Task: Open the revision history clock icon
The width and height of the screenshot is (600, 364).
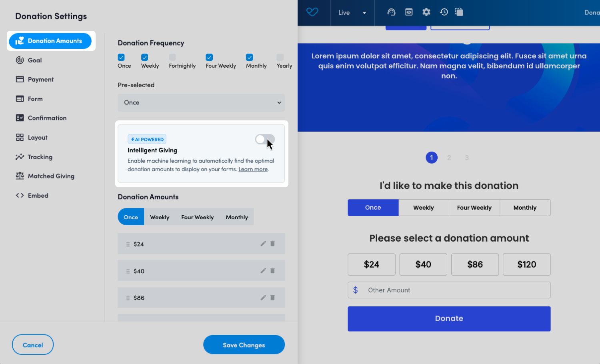Action: (444, 12)
